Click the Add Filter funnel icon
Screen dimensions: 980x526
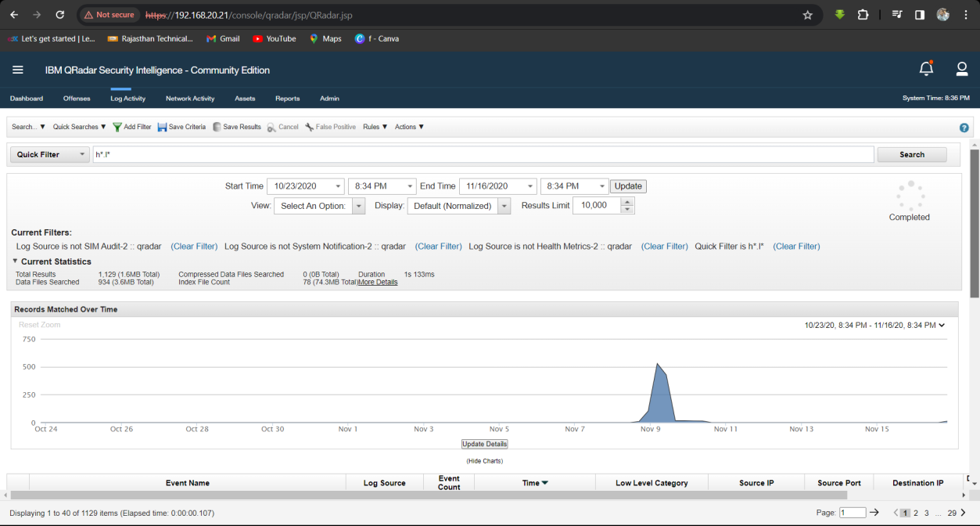pos(117,127)
